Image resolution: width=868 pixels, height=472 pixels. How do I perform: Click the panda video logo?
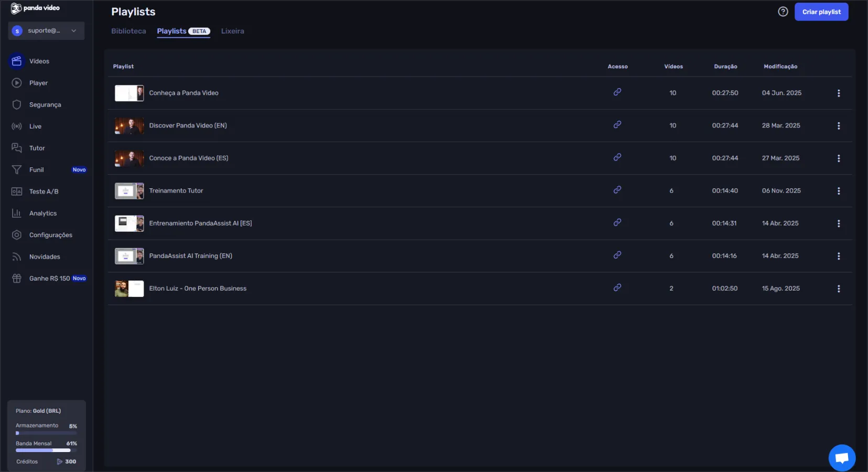(x=35, y=8)
